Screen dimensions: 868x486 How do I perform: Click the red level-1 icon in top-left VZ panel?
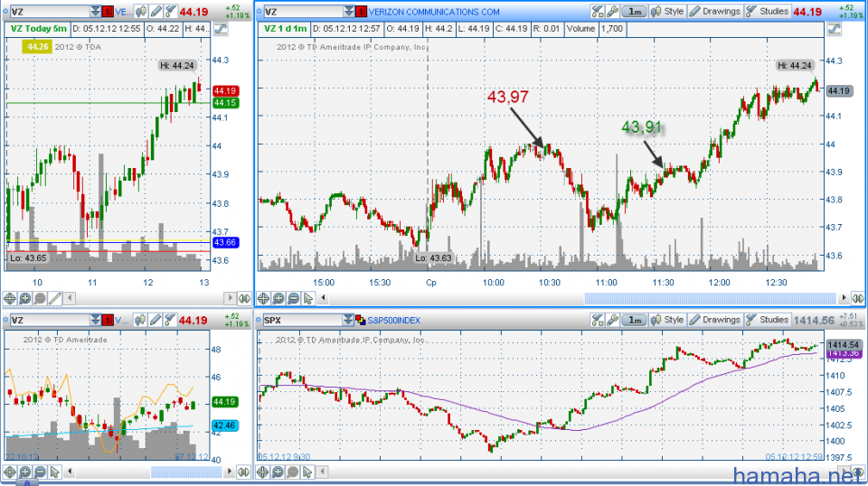[108, 12]
